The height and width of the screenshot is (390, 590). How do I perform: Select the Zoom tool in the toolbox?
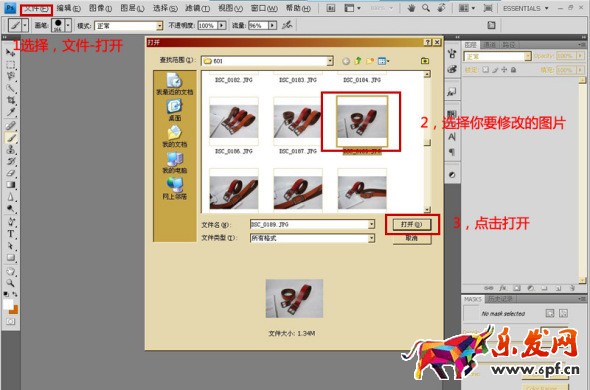[x=10, y=283]
